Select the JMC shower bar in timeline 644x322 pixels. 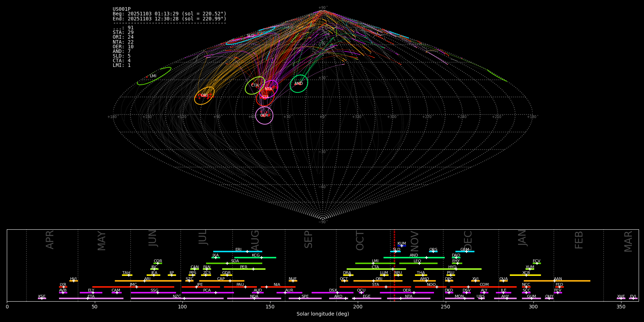[x=133, y=287]
